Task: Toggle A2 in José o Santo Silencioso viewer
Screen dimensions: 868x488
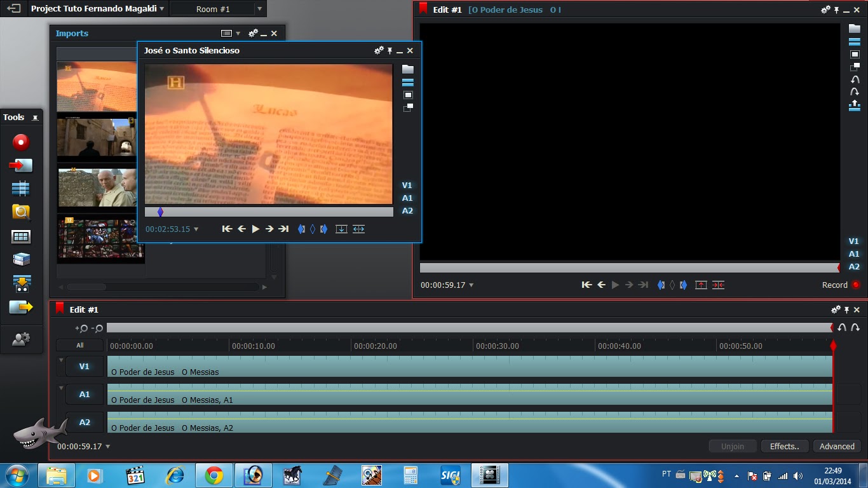Action: point(407,211)
